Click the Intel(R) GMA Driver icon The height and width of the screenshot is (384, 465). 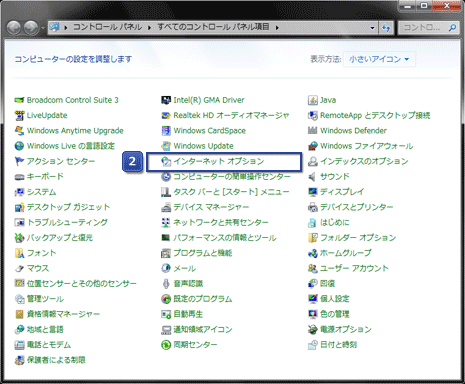(166, 100)
